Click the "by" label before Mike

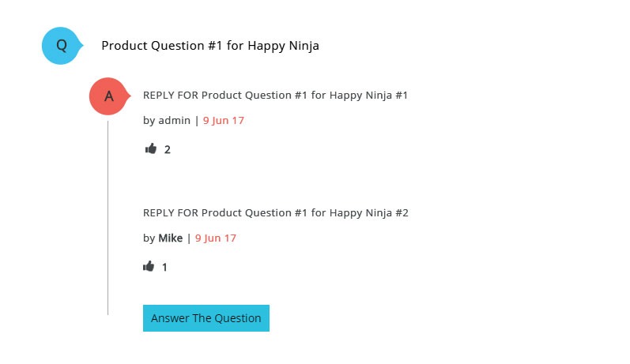(149, 238)
